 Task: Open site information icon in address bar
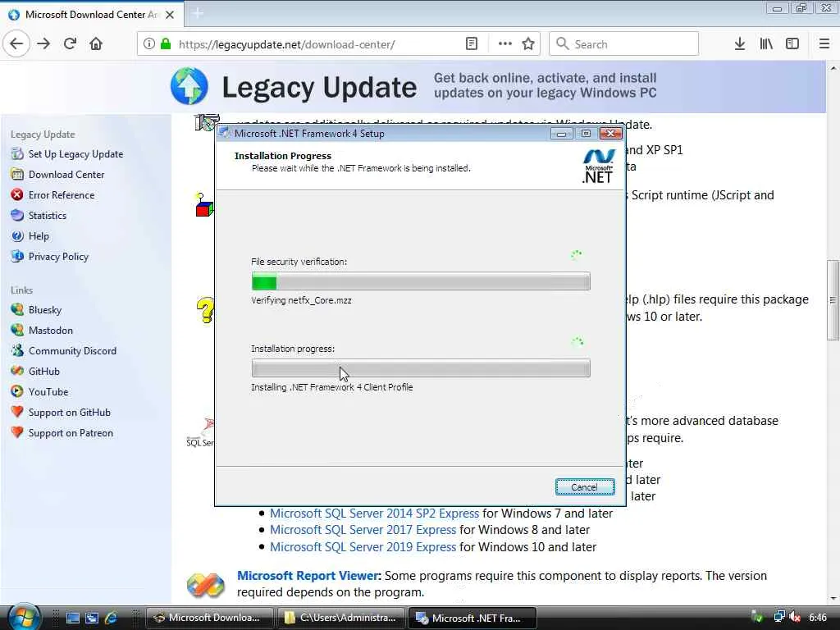click(149, 44)
